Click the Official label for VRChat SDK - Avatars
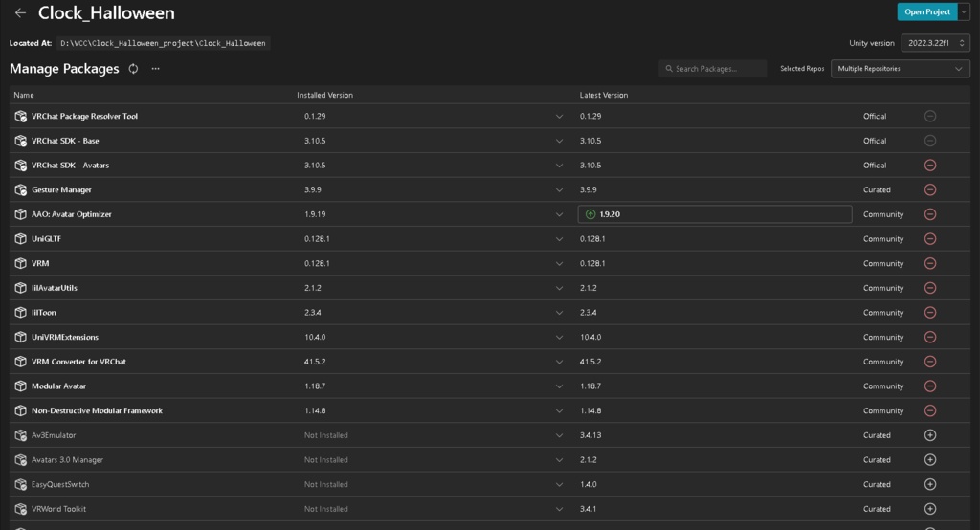Image resolution: width=980 pixels, height=530 pixels. [x=875, y=165]
